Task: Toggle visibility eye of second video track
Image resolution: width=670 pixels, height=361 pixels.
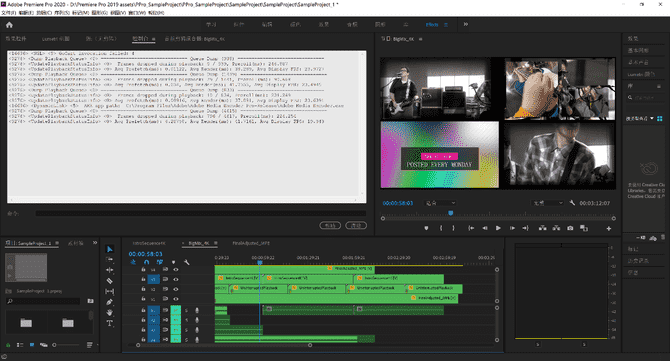Action: (x=175, y=279)
